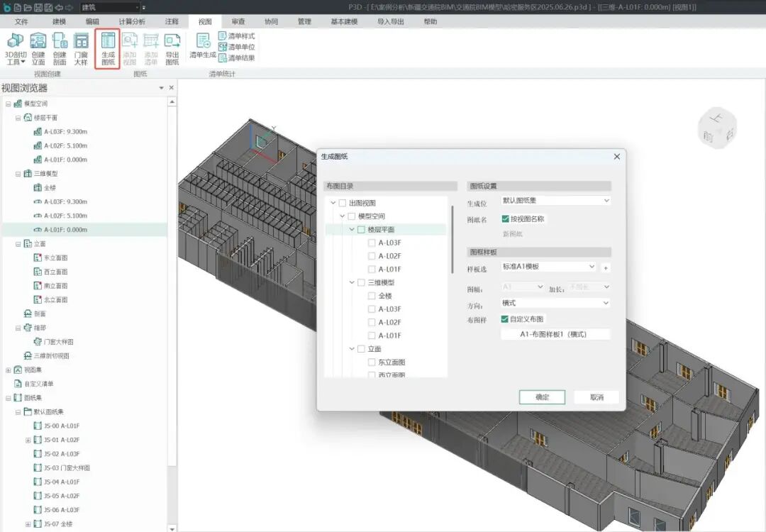Switch to the 计算分析 ribbon tab
766x532 pixels.
click(132, 21)
